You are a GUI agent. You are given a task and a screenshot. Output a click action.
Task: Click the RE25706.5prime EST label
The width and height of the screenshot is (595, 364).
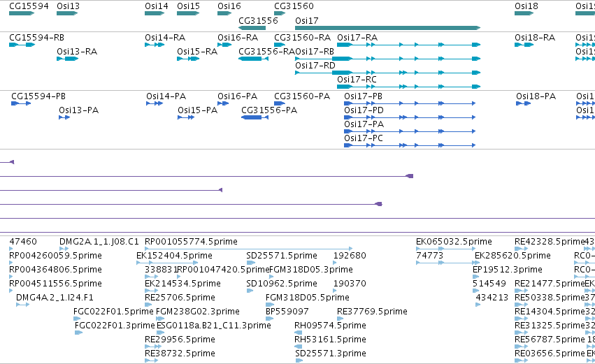(x=180, y=298)
